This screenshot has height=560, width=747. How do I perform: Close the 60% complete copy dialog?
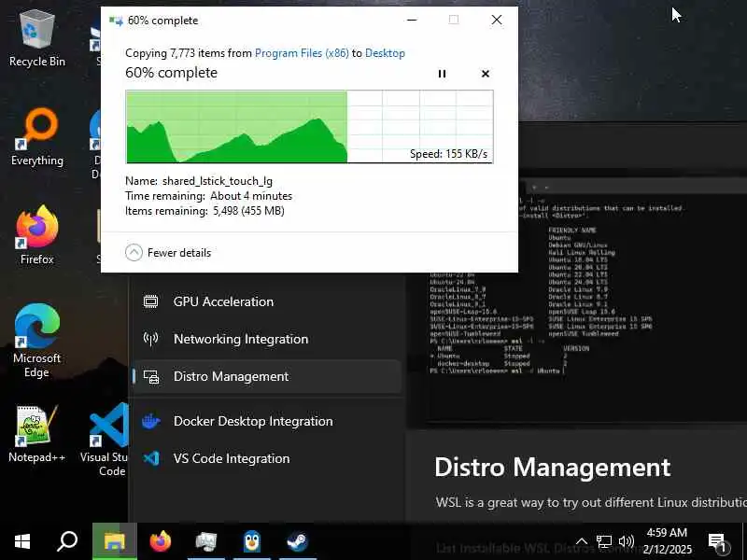[x=497, y=20]
